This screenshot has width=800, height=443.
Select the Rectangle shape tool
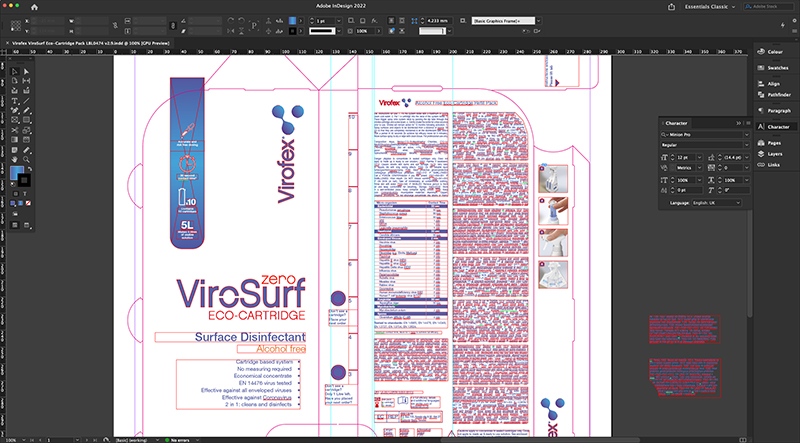(x=27, y=120)
